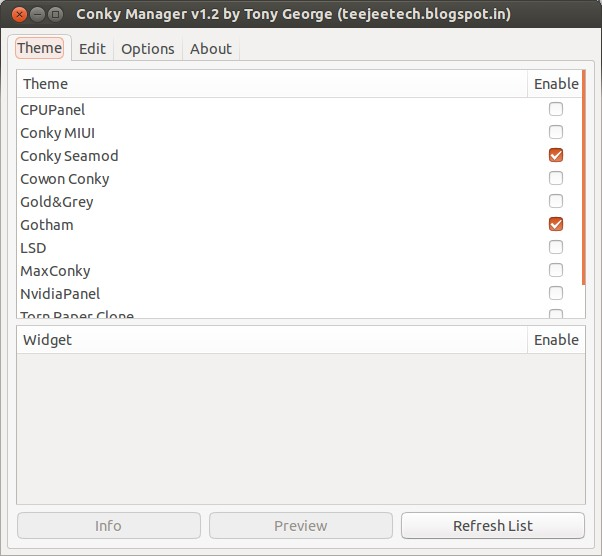This screenshot has width=602, height=556.
Task: Enable the NvidiaPanel theme checkbox
Action: [x=556, y=293]
